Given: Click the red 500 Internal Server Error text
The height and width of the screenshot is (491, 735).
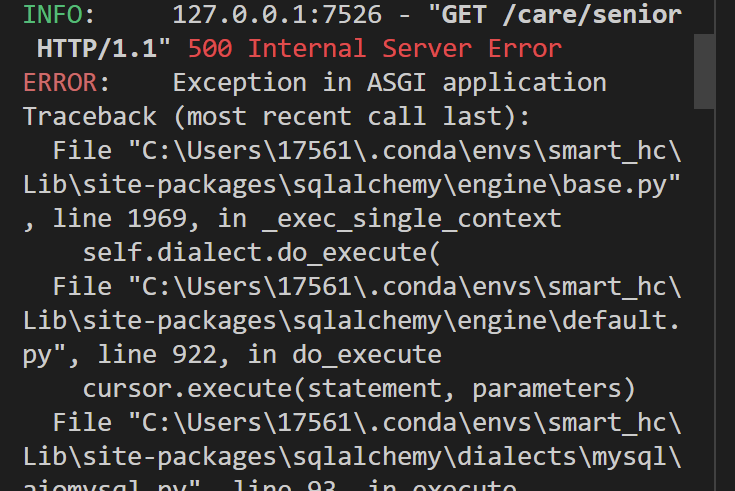Looking at the screenshot, I should 375,49.
